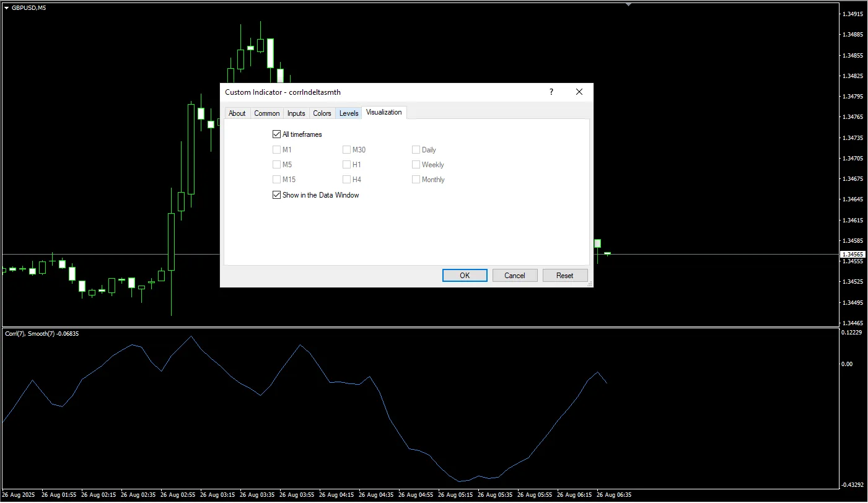Close the Custom Indicator dialog

point(579,92)
